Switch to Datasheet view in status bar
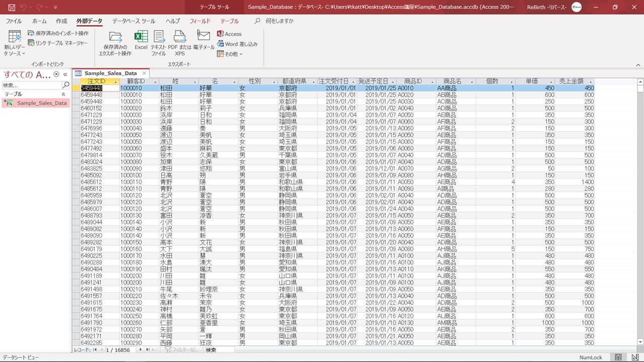The width and height of the screenshot is (644, 362). [x=618, y=357]
